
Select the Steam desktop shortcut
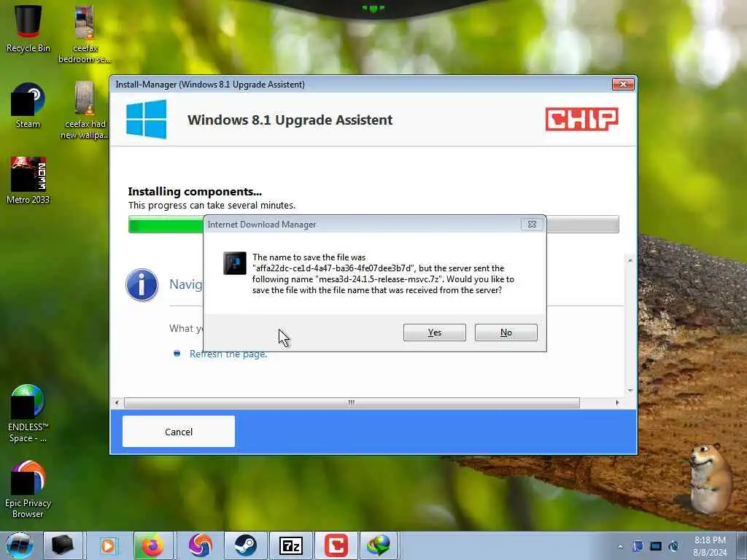pos(28,105)
